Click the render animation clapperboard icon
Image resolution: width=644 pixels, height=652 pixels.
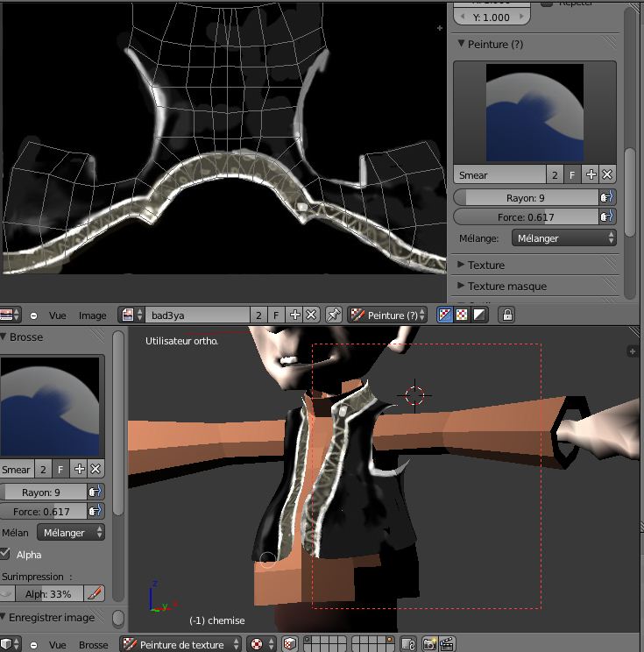(x=446, y=644)
